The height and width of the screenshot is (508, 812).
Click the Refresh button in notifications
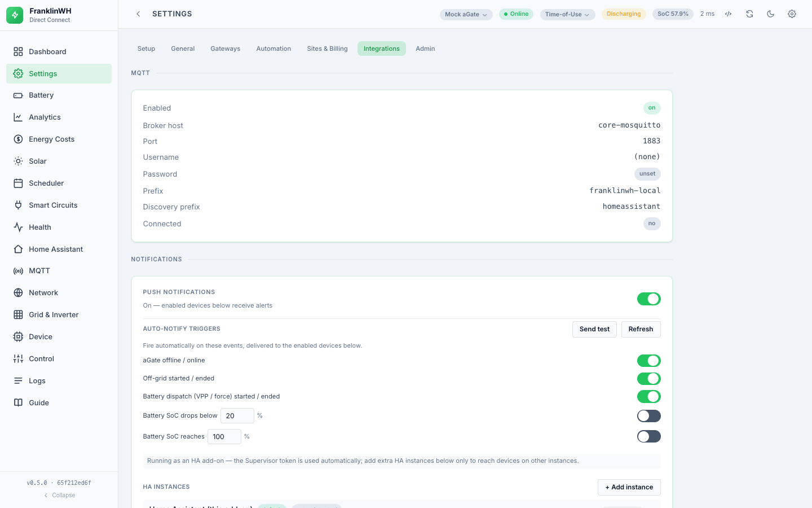click(x=641, y=330)
